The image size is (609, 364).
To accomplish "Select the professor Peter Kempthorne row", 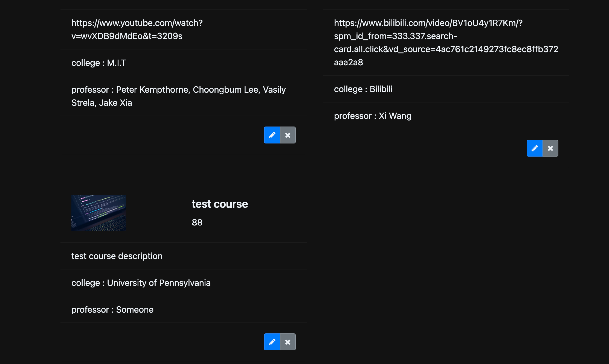I will click(x=183, y=96).
